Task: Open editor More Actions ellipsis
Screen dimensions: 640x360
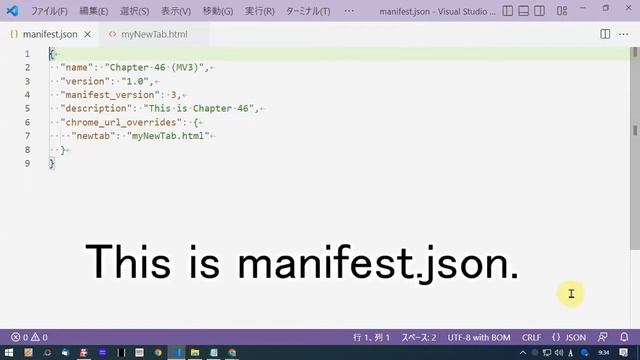Action: pos(624,34)
